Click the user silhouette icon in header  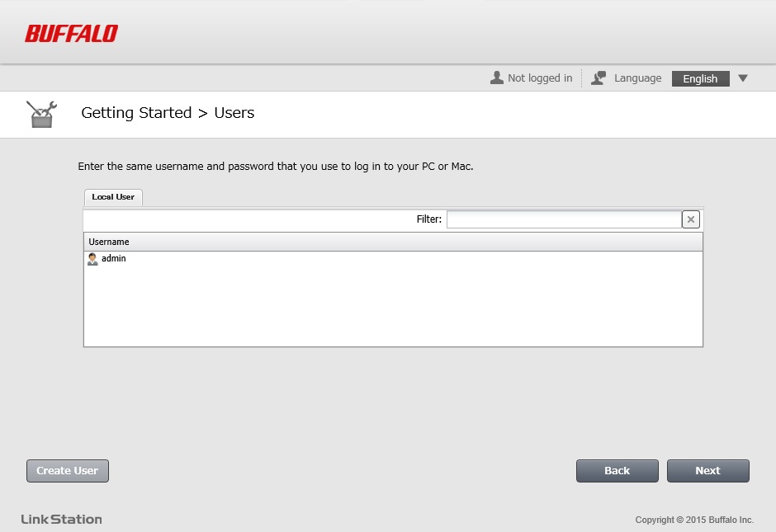point(496,78)
